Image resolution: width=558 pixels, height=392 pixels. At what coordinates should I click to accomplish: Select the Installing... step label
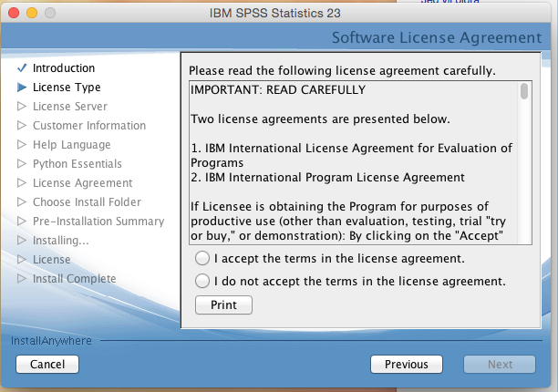pyautogui.click(x=60, y=241)
